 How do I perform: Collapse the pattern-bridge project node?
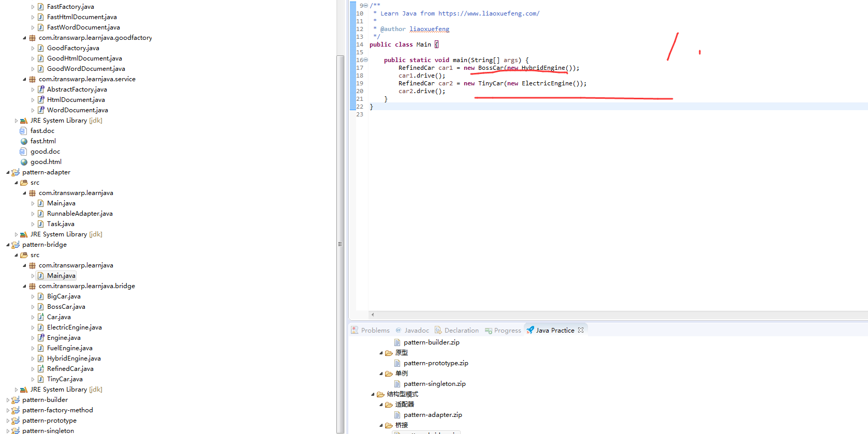pyautogui.click(x=8, y=245)
